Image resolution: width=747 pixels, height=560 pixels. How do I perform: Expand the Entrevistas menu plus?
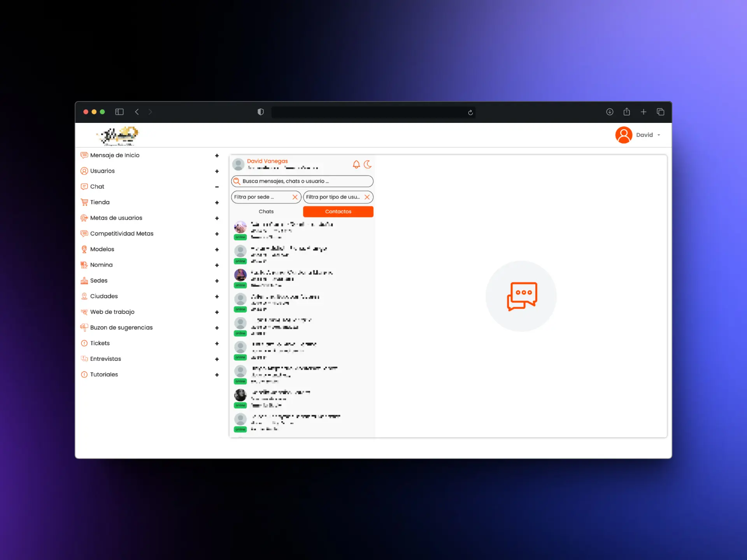click(x=217, y=359)
